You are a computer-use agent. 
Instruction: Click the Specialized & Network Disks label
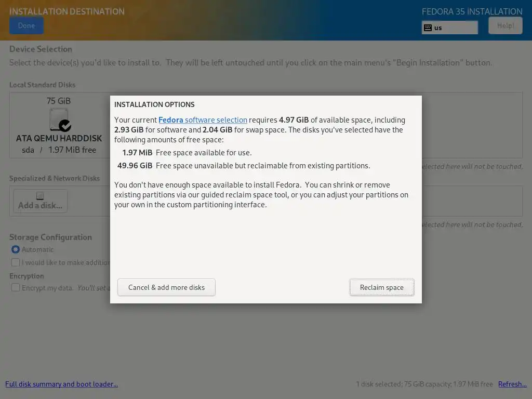pyautogui.click(x=55, y=179)
